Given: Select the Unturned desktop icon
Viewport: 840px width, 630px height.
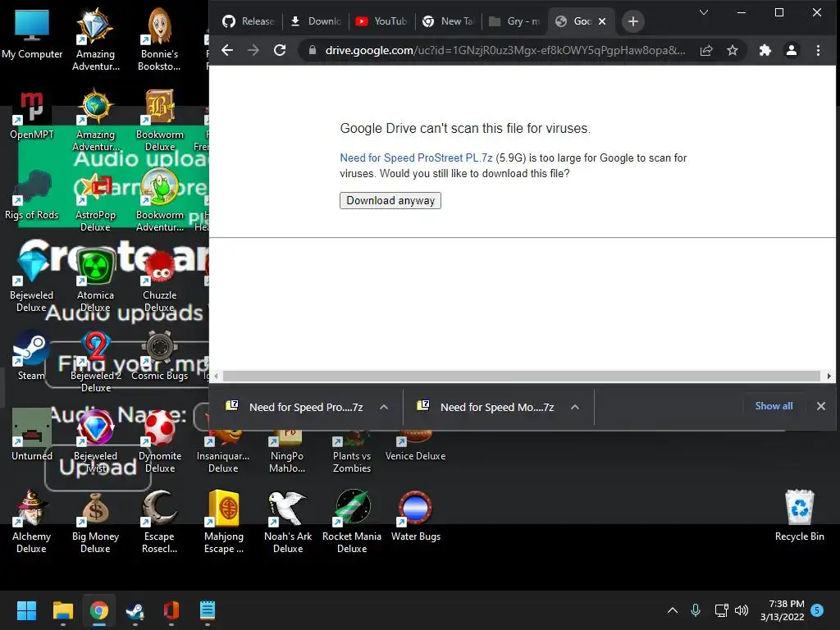Looking at the screenshot, I should (x=32, y=436).
